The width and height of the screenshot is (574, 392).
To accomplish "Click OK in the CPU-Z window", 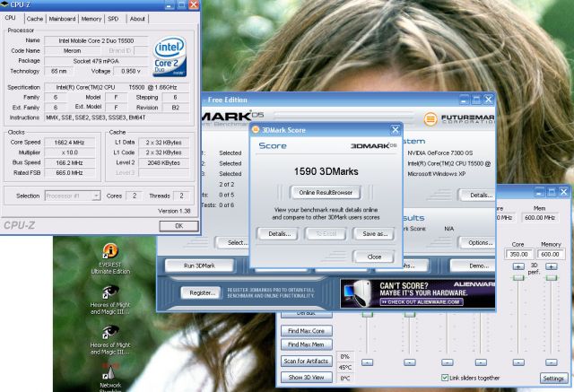I will point(179,226).
